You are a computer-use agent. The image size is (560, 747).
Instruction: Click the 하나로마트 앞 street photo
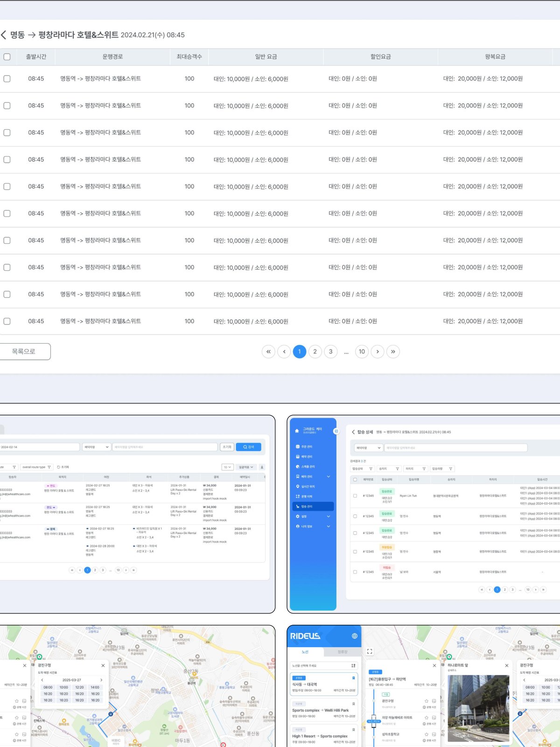[478, 708]
